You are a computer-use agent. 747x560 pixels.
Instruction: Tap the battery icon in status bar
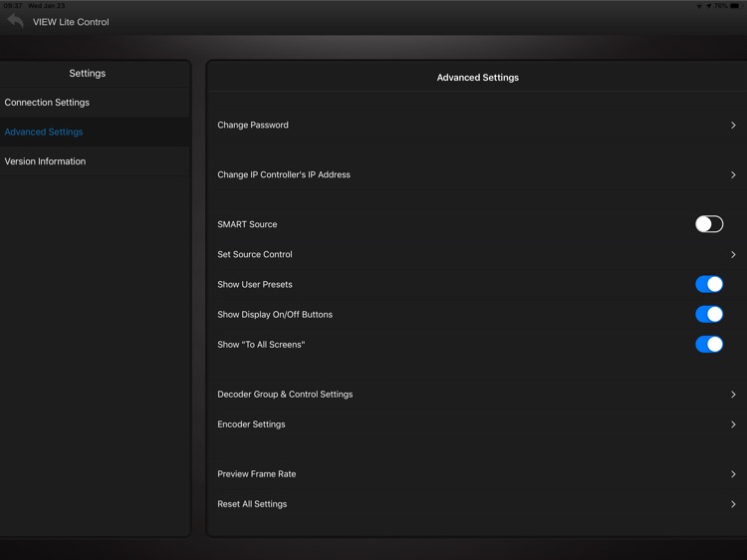tap(736, 6)
